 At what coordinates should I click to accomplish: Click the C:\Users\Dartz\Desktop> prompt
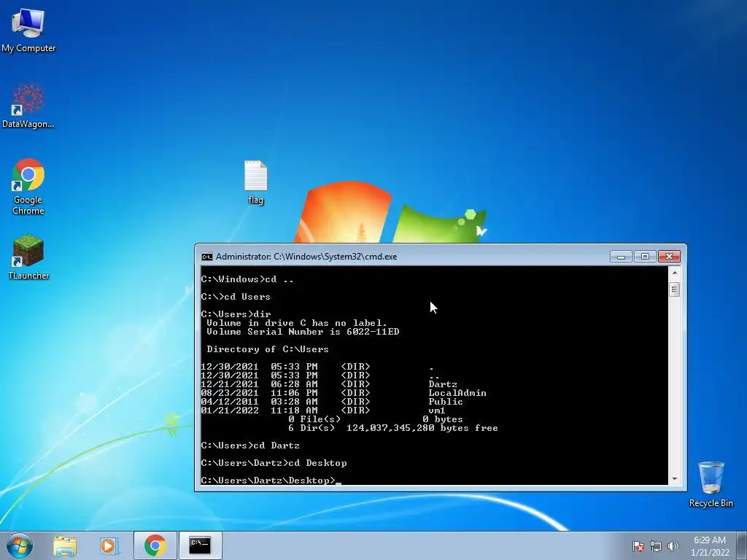click(x=268, y=481)
